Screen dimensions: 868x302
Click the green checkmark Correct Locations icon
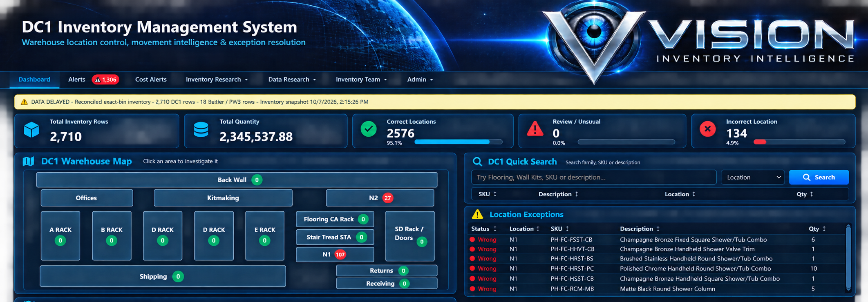(x=369, y=129)
